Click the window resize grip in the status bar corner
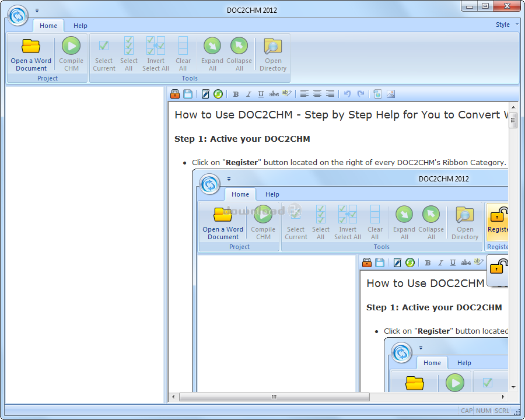This screenshot has height=420, width=525. 517,412
